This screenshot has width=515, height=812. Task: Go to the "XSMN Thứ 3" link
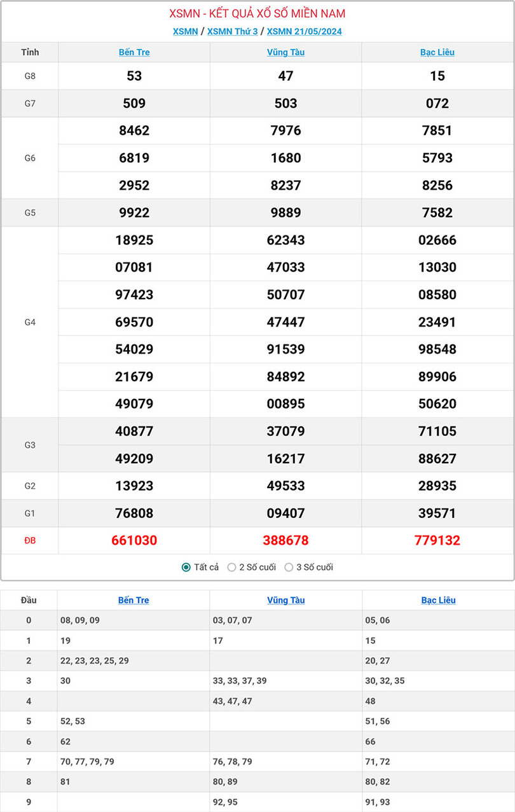click(232, 31)
